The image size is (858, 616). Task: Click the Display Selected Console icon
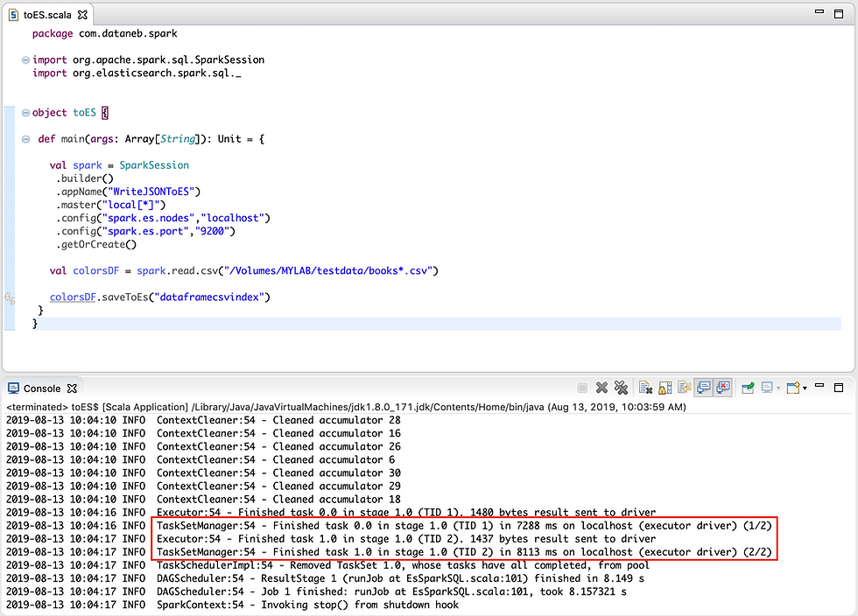tap(767, 388)
